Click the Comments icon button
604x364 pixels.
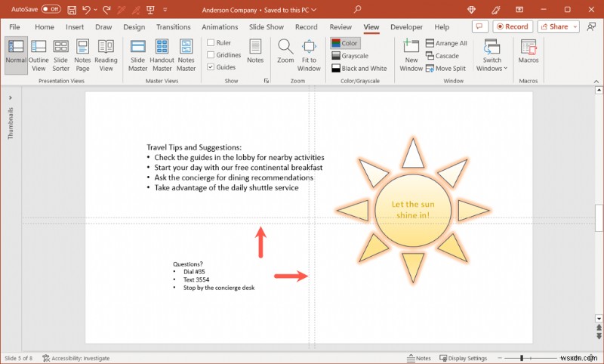[480, 26]
